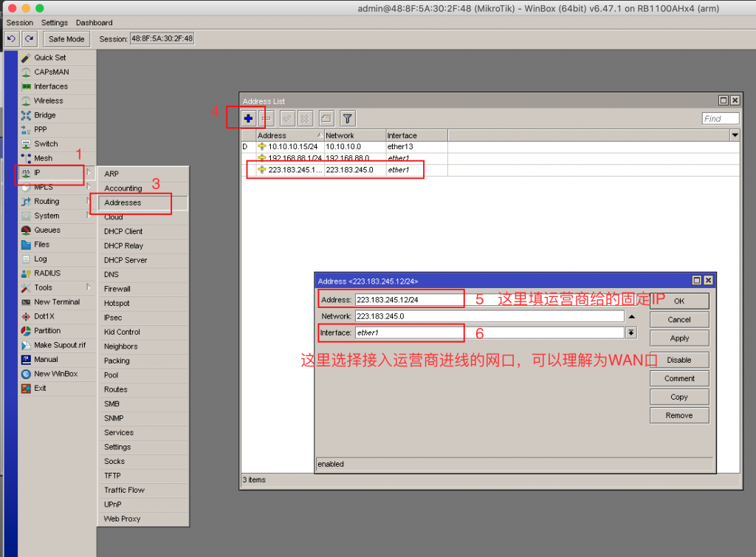
Task: Open the Dashboard menu
Action: 94,23
